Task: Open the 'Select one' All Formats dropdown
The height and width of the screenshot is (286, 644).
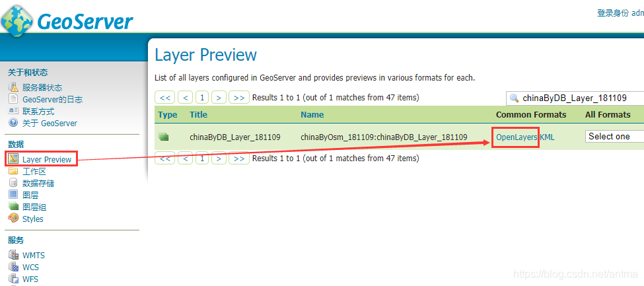Action: click(614, 137)
